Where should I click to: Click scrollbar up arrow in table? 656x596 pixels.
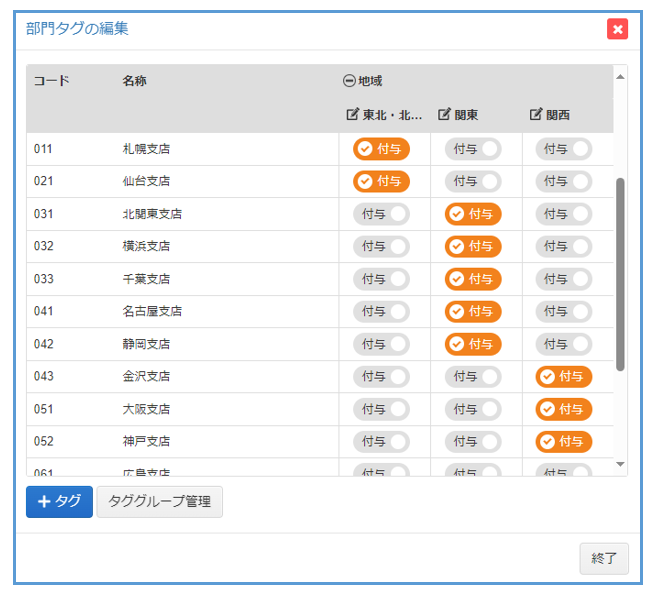tap(620, 76)
